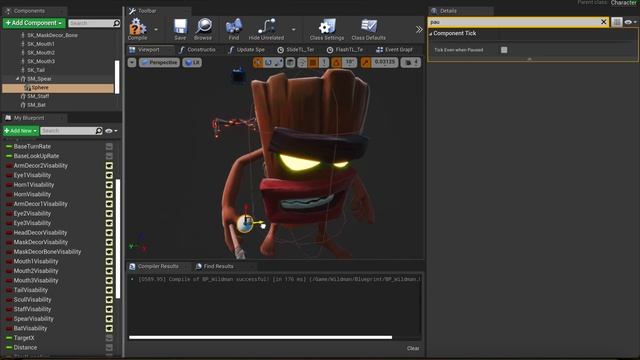Toggle TargetX editable eye
Viewport: 640px width, 360px height.
click(109, 338)
